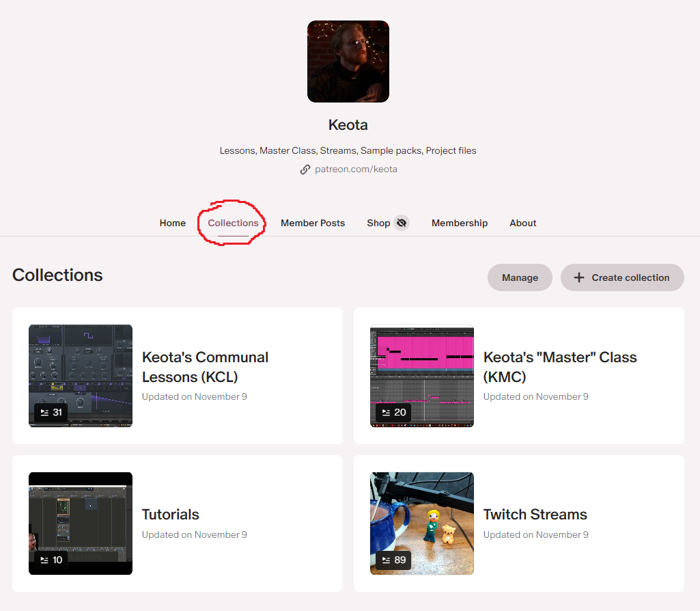Click the plus icon in Create collection
This screenshot has width=700, height=611.
coord(578,277)
